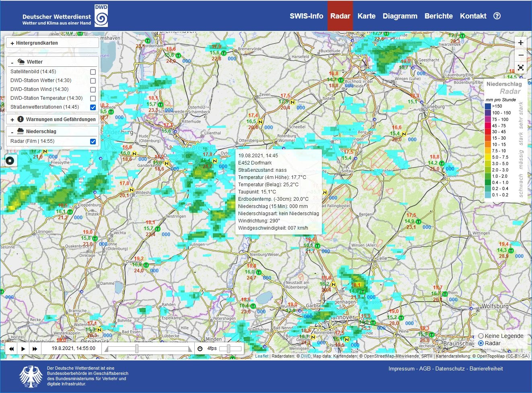
Task: Select the Keine Legende radio option
Action: click(481, 336)
